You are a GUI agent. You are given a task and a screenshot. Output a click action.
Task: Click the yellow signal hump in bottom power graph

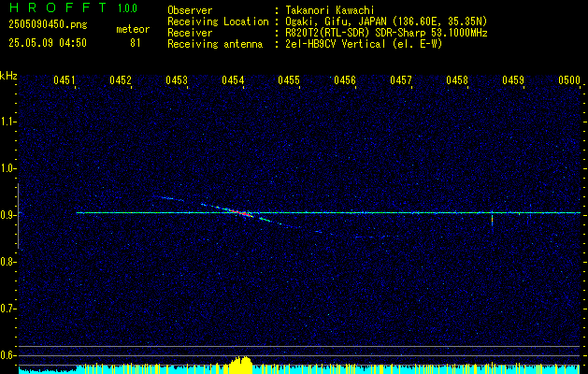[x=239, y=365]
